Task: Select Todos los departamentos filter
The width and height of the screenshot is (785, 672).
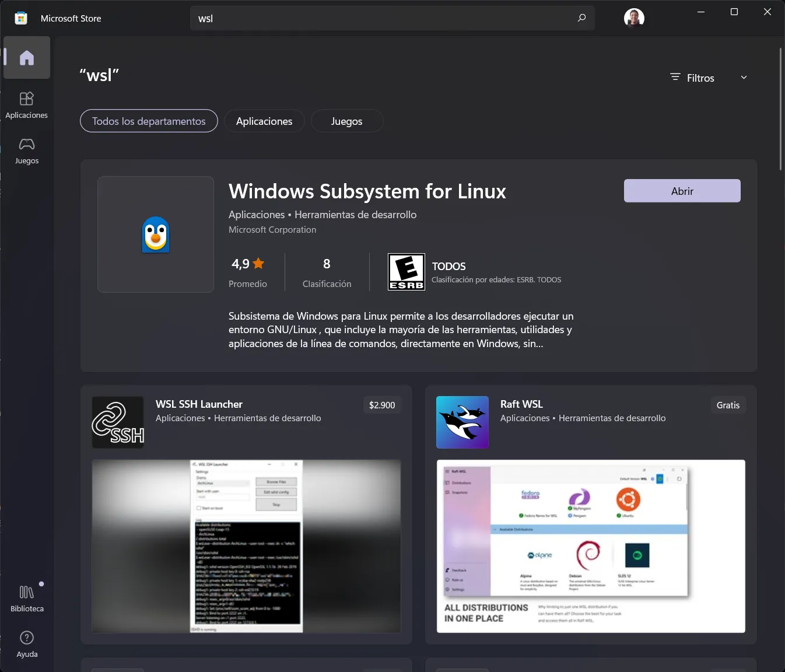Action: [x=149, y=121]
